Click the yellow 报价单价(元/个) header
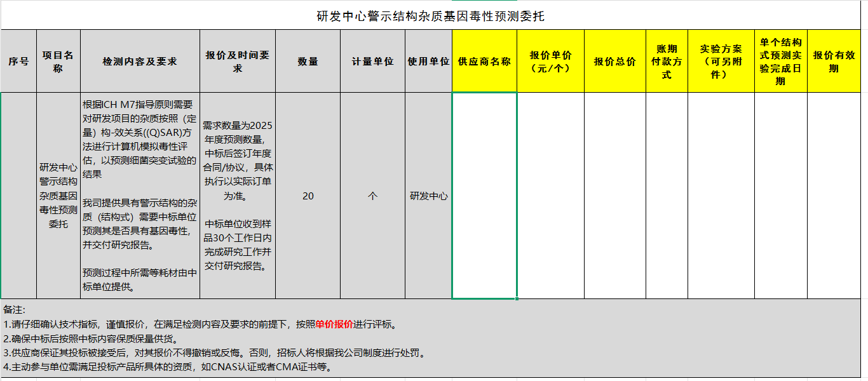The width and height of the screenshot is (868, 381). click(x=550, y=62)
